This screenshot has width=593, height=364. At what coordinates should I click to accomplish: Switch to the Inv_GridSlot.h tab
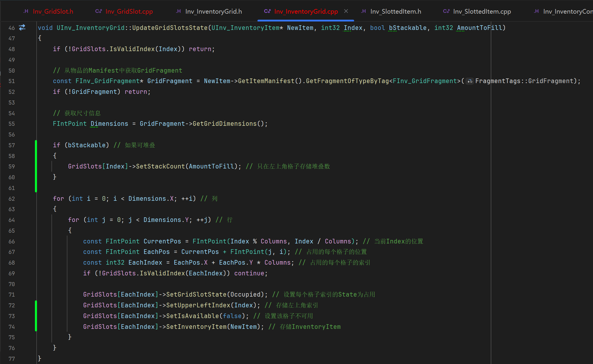tap(53, 12)
